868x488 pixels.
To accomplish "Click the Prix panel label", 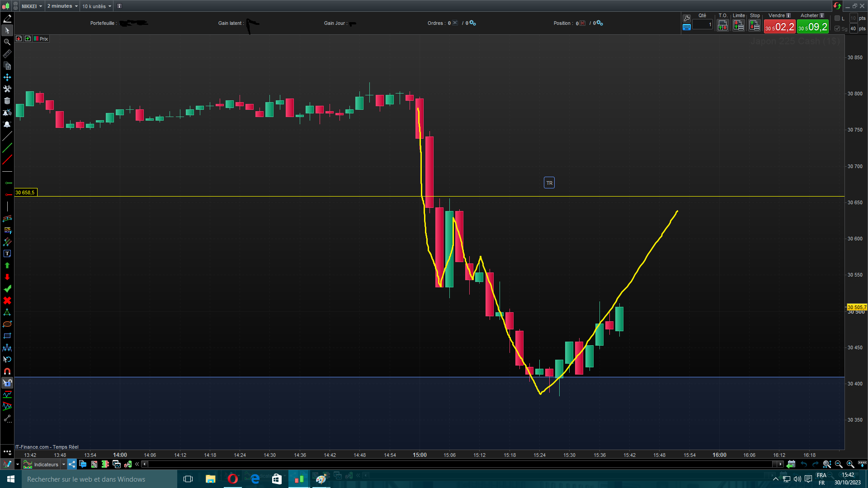I will (x=43, y=39).
